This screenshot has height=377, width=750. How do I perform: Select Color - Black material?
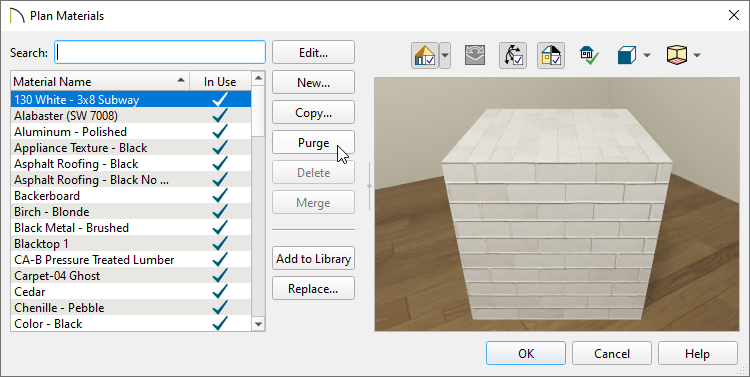click(131, 323)
